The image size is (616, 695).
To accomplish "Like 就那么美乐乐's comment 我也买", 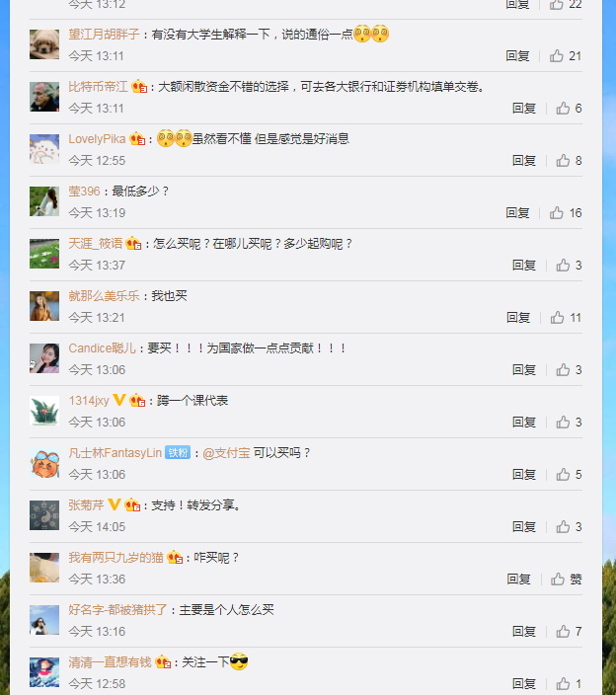I will 566,317.
